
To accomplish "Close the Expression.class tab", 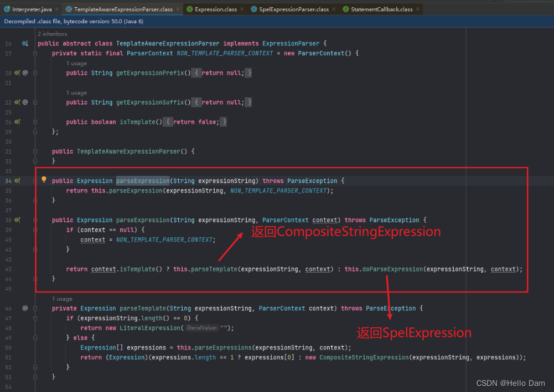I will click(242, 9).
